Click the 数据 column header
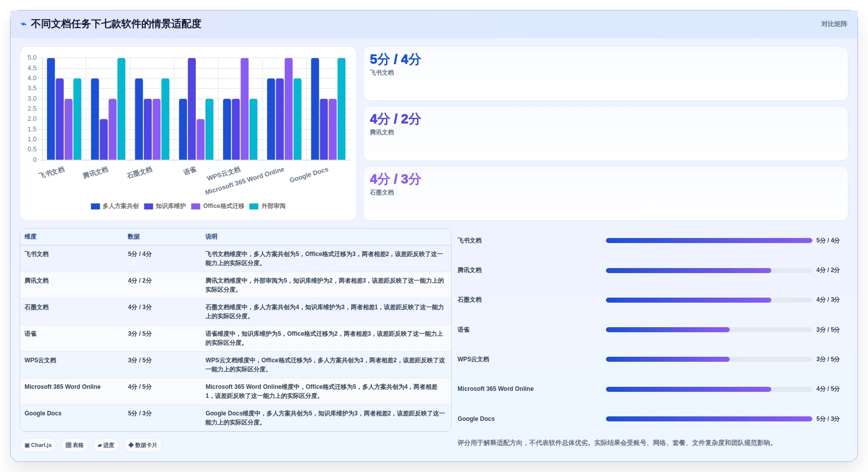The height and width of the screenshot is (472, 868). 134,237
